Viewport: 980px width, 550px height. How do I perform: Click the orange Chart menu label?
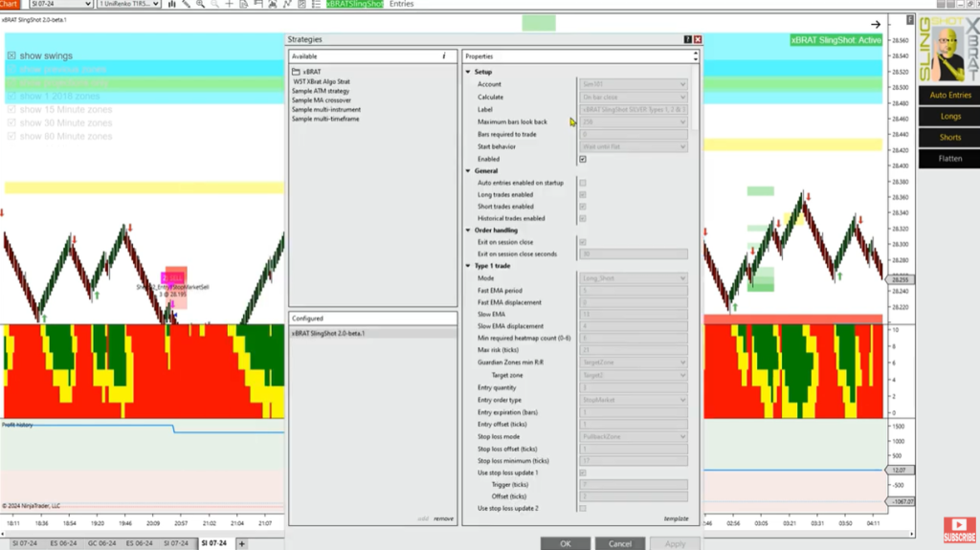point(10,4)
